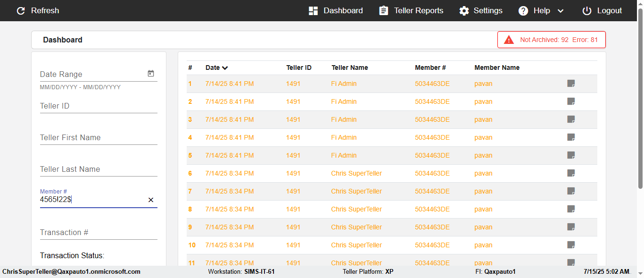The height and width of the screenshot is (278, 644).
Task: Click the Logout power icon
Action: [x=586, y=11]
